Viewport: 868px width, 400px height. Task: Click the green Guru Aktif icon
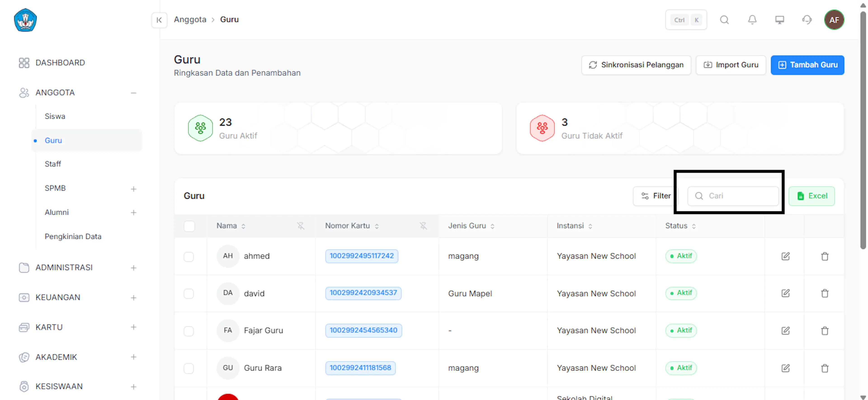[200, 128]
